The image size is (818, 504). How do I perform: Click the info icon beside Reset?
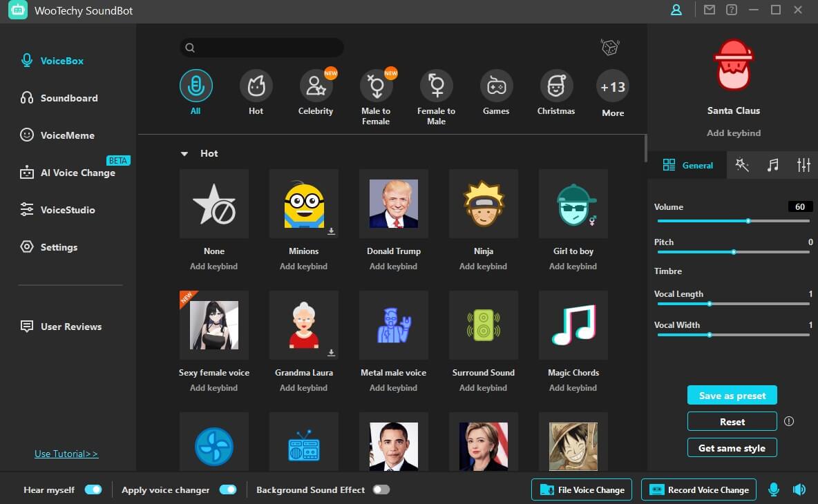789,421
